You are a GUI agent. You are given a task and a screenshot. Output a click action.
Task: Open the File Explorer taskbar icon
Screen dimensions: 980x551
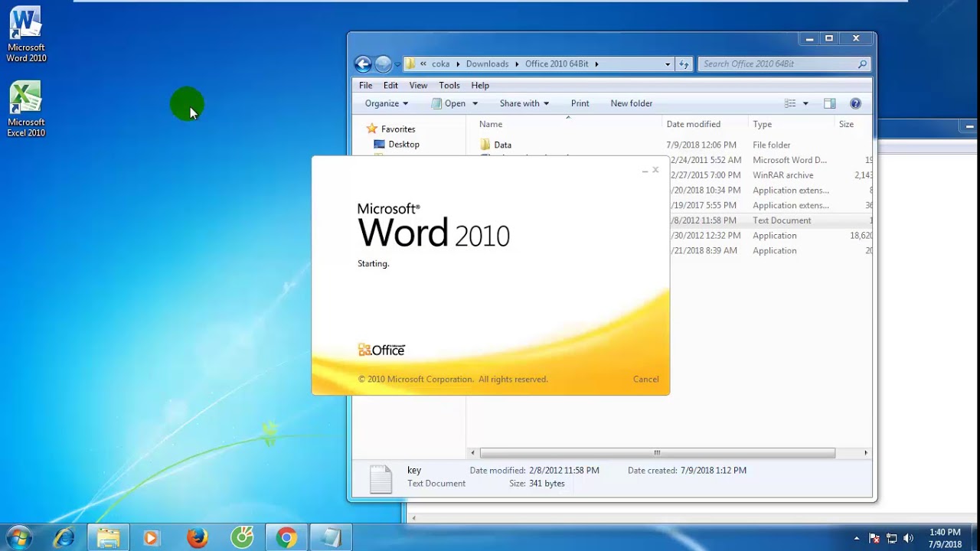coord(108,538)
